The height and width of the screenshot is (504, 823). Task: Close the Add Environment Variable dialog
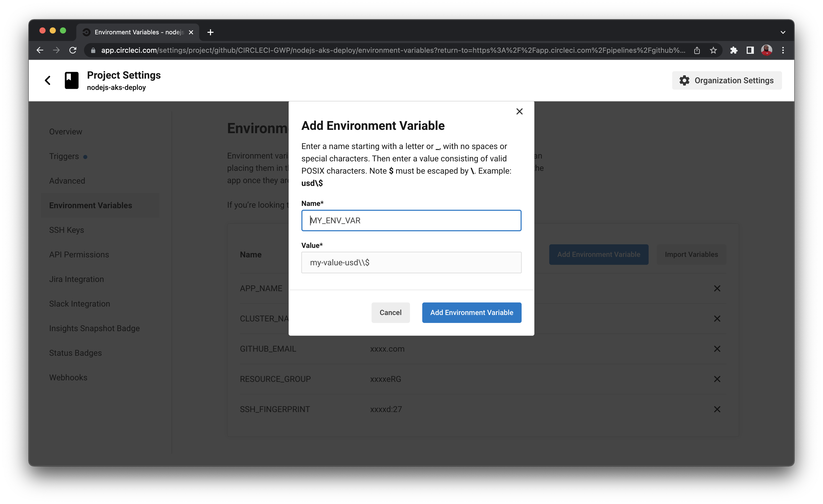(x=519, y=111)
